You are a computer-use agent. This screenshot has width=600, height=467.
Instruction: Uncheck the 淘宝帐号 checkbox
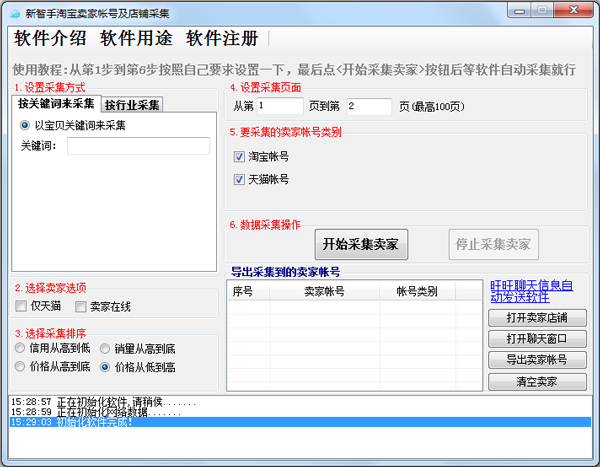239,157
